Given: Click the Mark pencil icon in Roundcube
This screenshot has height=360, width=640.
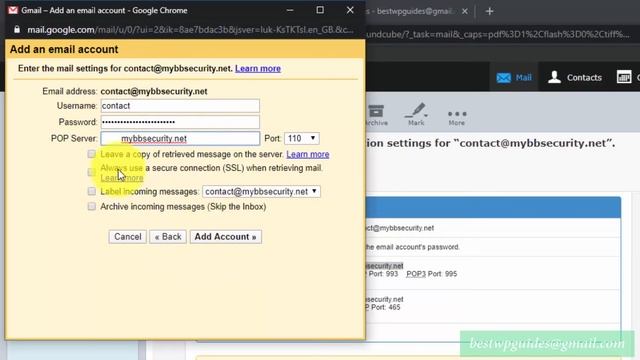Looking at the screenshot, I should pyautogui.click(x=416, y=111).
